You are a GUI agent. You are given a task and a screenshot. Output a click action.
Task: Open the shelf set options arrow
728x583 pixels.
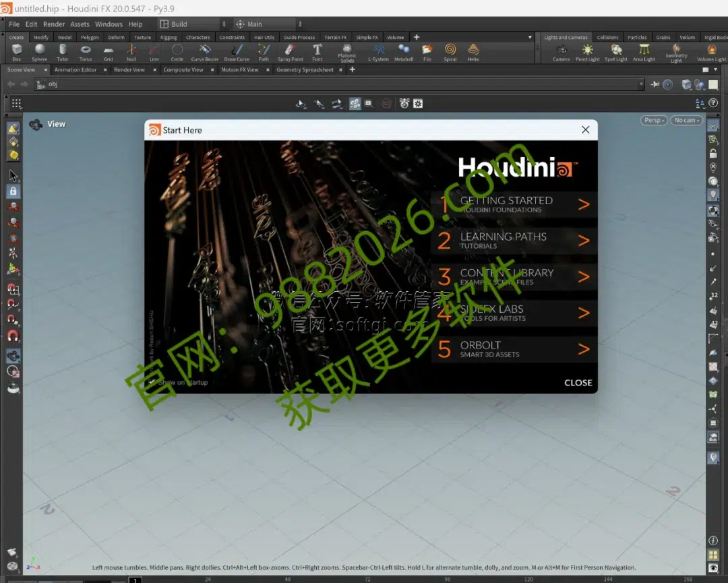530,37
